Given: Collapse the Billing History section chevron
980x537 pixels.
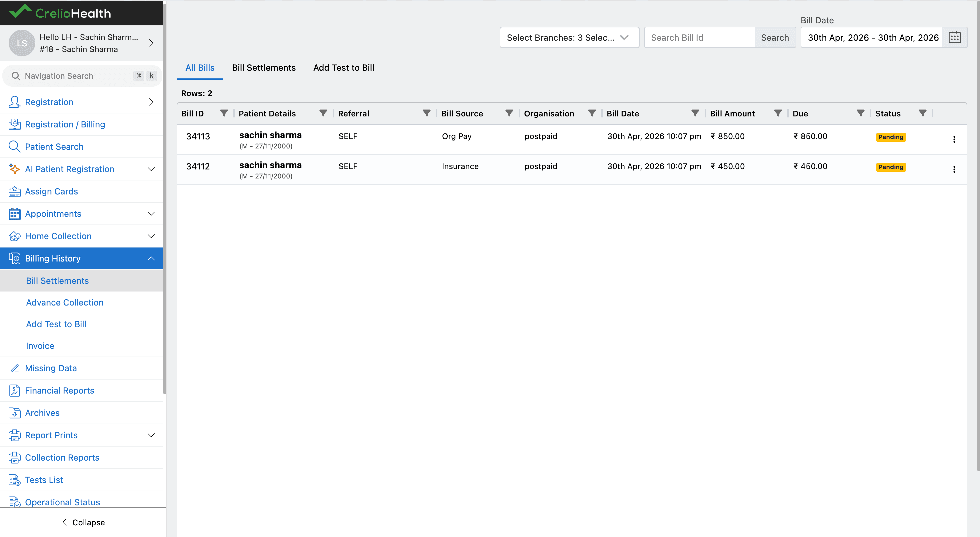Looking at the screenshot, I should click(x=151, y=258).
